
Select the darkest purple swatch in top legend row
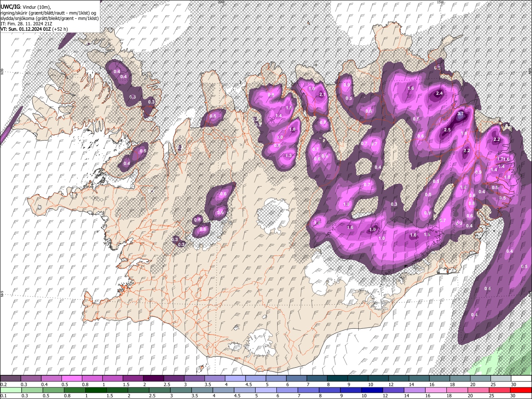coord(154,379)
